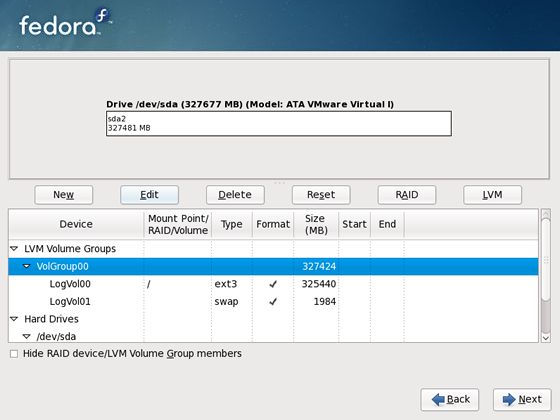
Task: Collapse the /dev/sda tree node
Action: tap(26, 336)
